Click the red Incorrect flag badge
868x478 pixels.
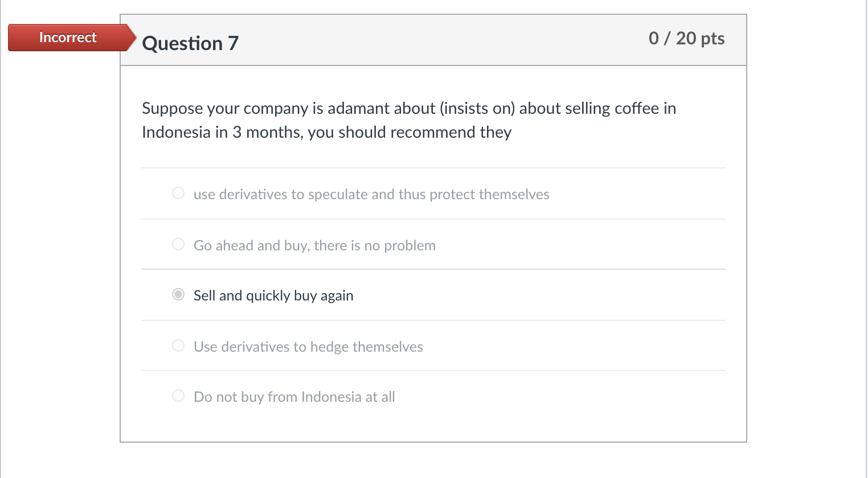68,38
